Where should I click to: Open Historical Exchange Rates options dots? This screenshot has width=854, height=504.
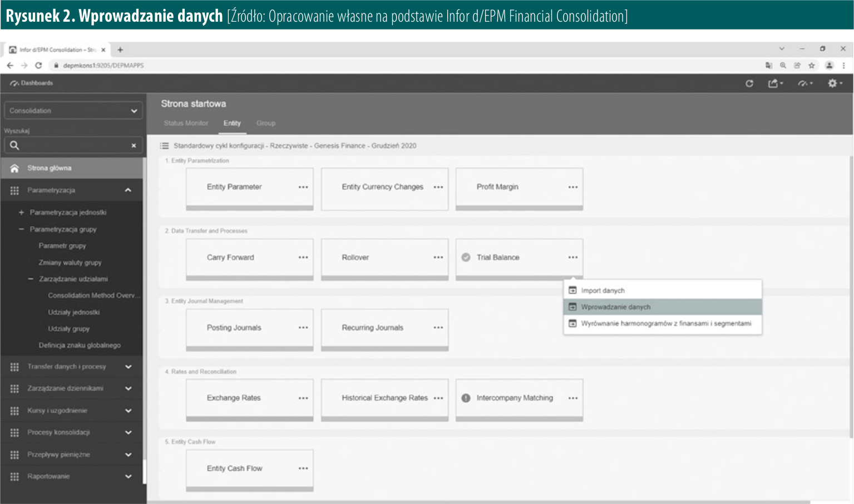(x=438, y=398)
